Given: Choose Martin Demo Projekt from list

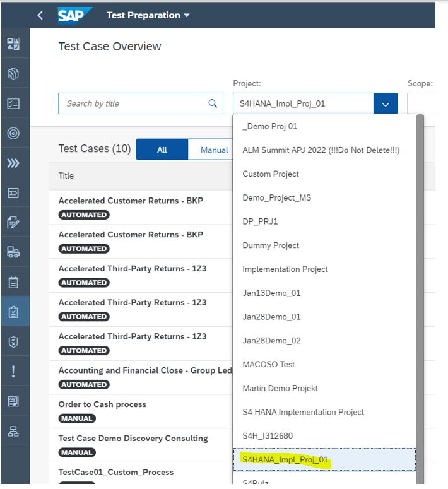Looking at the screenshot, I should [x=324, y=388].
